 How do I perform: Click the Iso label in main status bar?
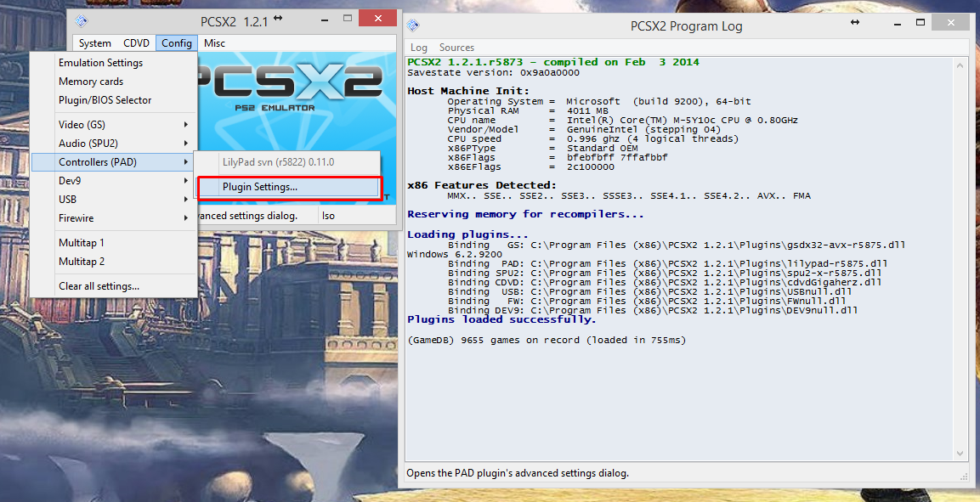(328, 216)
